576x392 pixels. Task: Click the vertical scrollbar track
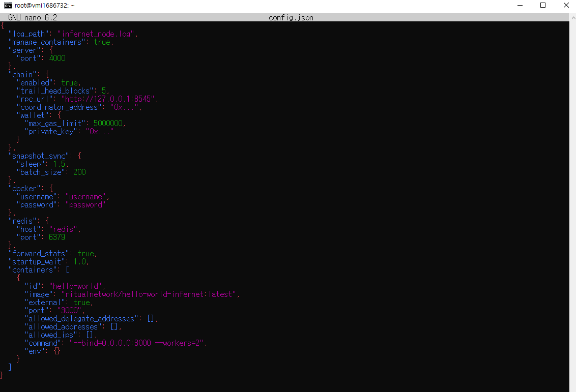pyautogui.click(x=573, y=205)
